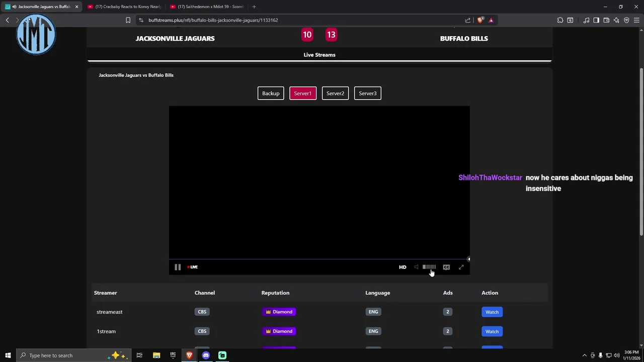Click the Bills score 13
Viewport: 644px width, 362px height.
pyautogui.click(x=331, y=35)
